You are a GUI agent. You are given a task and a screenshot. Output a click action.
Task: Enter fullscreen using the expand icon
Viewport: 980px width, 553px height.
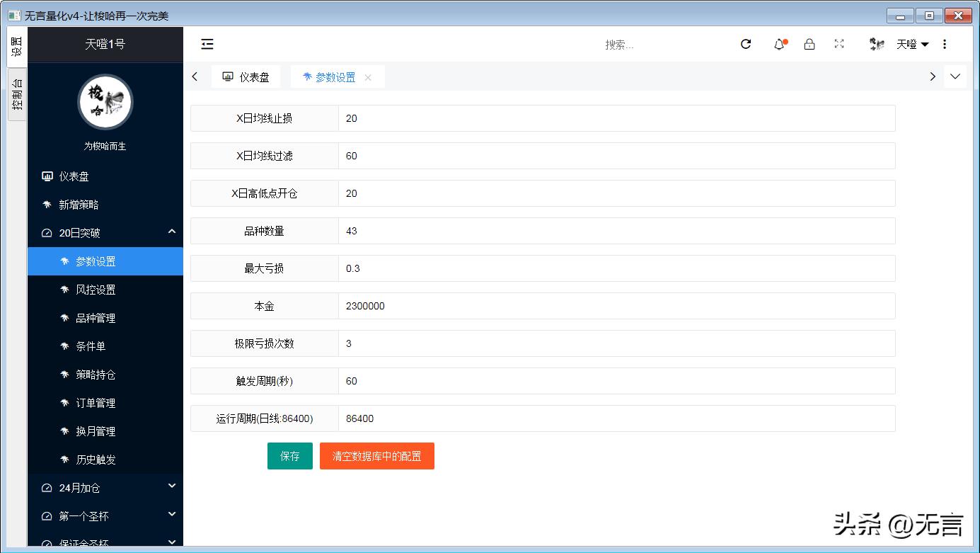coord(839,44)
